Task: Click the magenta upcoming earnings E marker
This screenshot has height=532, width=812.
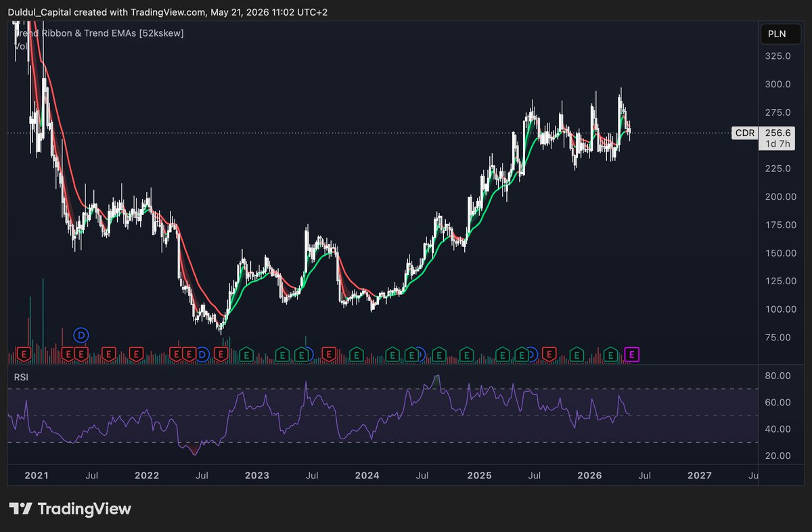Action: [x=632, y=354]
